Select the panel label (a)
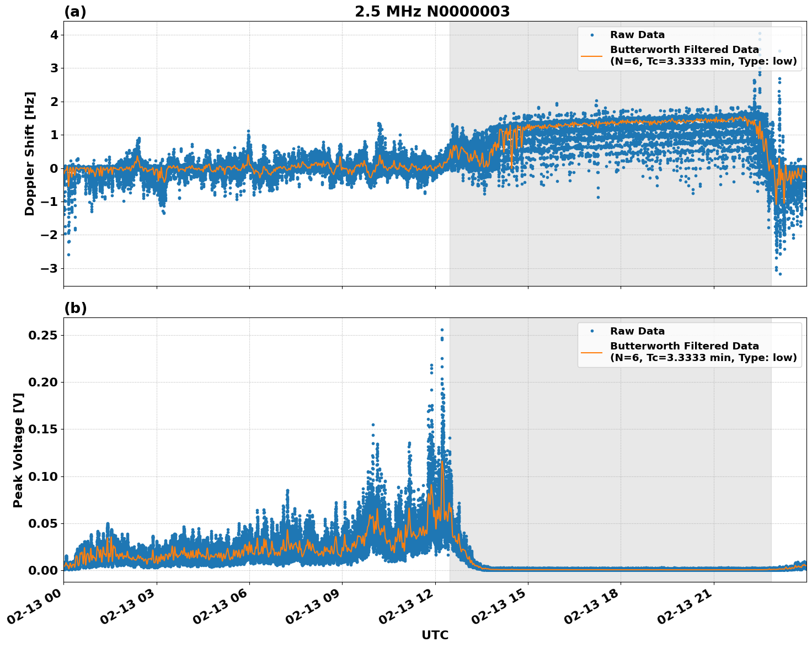812x647 pixels. pyautogui.click(x=74, y=10)
